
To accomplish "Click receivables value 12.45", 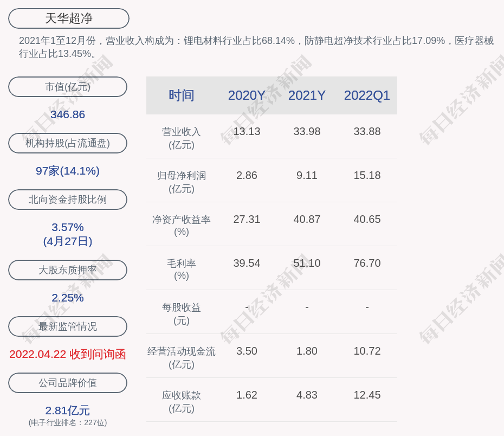I will point(367,395).
